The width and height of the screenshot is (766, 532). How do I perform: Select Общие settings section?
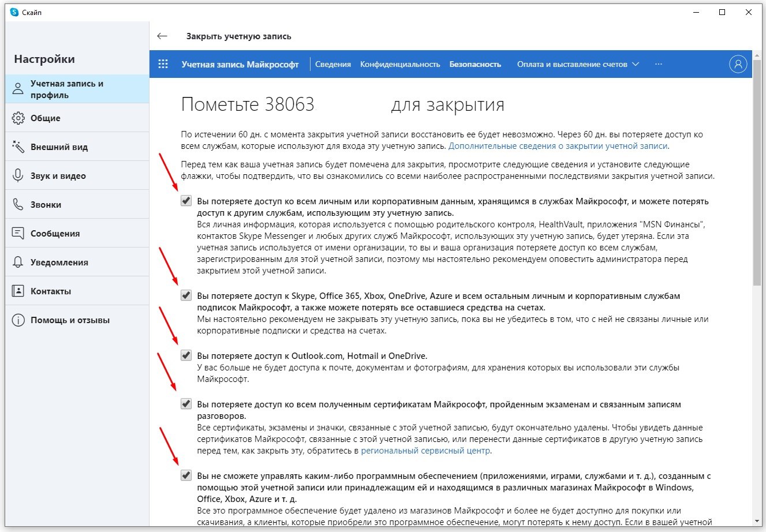click(x=77, y=118)
